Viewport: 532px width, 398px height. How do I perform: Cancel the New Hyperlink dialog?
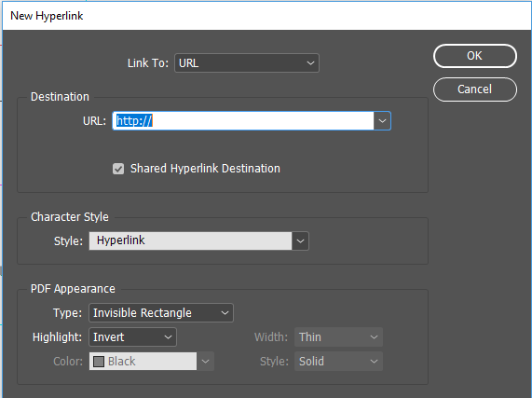tap(475, 89)
